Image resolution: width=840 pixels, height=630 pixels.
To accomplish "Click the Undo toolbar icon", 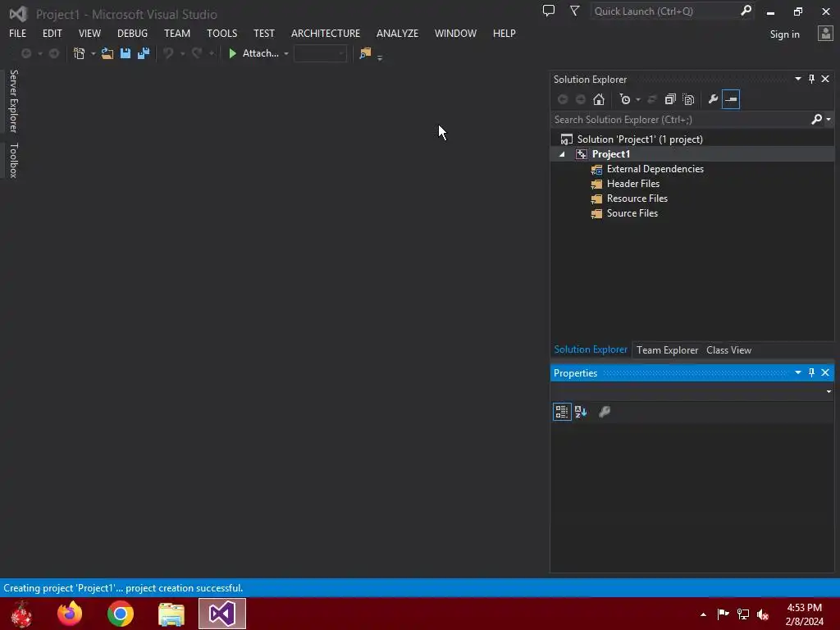I will tap(168, 53).
